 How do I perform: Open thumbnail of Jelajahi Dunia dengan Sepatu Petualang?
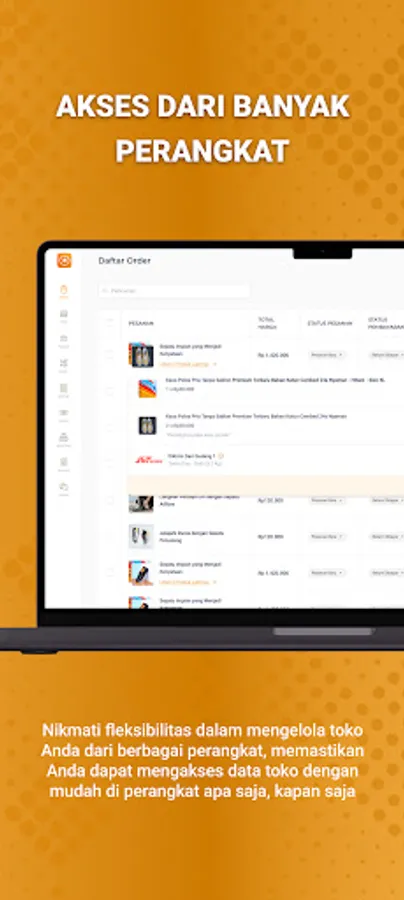coord(141,536)
